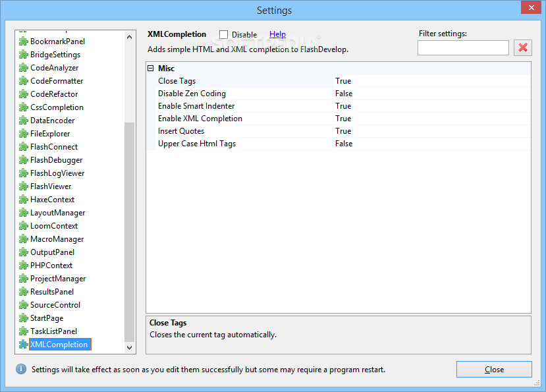Click the FlashDebugger puzzle icon

click(x=23, y=160)
